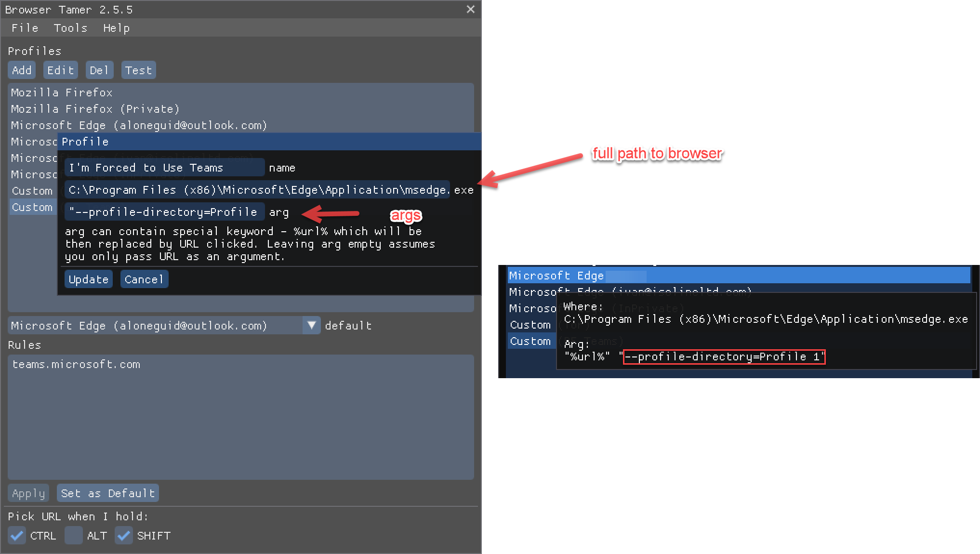The image size is (980, 554).
Task: Click Set as Default button
Action: tap(108, 493)
